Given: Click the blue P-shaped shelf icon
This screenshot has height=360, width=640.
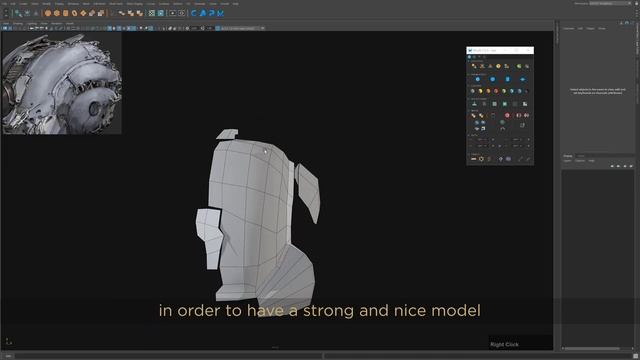Looking at the screenshot, I should 211,13.
